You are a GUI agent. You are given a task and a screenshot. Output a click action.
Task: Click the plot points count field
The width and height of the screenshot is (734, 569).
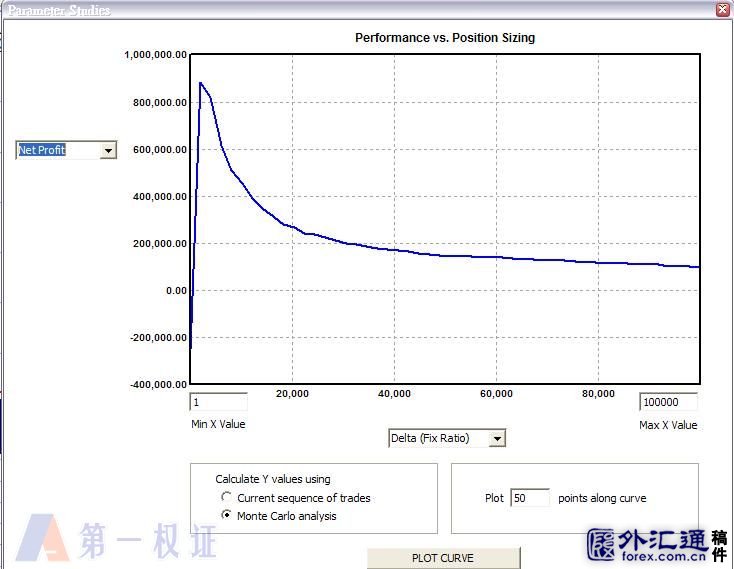coord(529,498)
